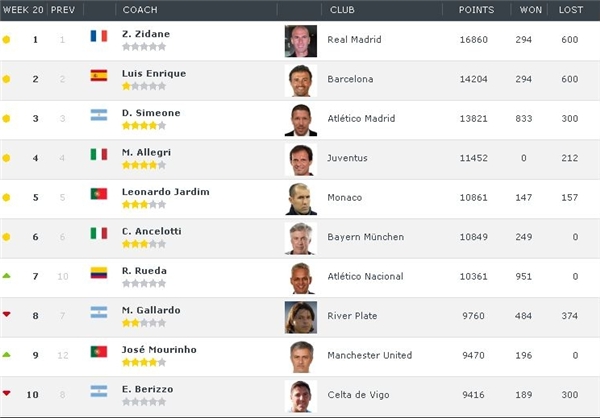Image resolution: width=600 pixels, height=418 pixels.
Task: Sort by the WON column header
Action: point(531,10)
